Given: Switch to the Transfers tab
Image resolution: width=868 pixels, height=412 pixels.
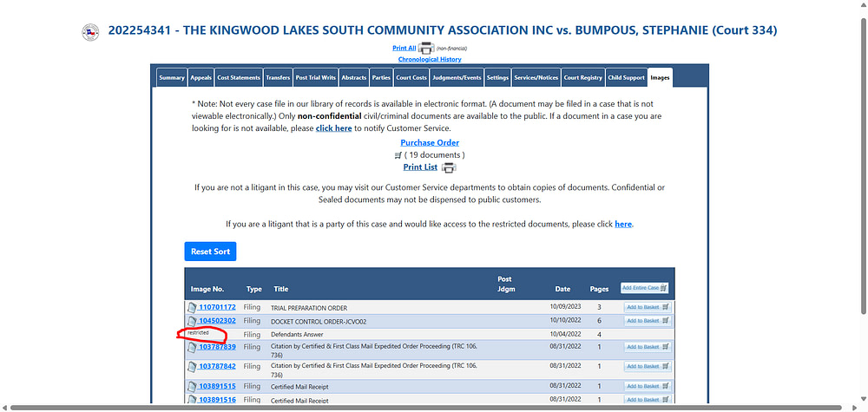Looking at the screenshot, I should 278,78.
